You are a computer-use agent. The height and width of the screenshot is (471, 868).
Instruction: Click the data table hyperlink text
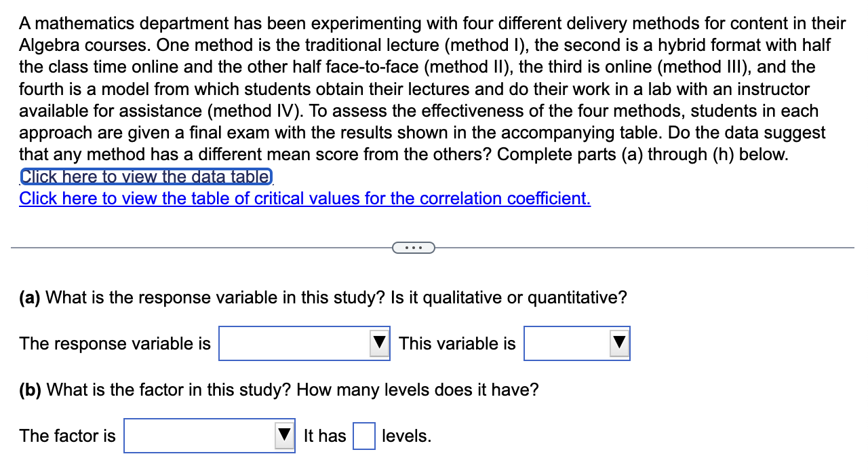click(x=145, y=176)
